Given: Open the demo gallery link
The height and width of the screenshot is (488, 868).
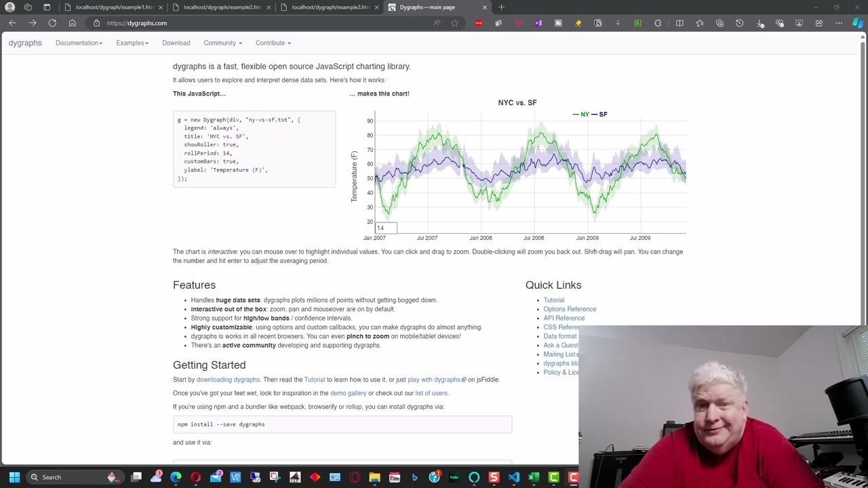Looking at the screenshot, I should 348,393.
